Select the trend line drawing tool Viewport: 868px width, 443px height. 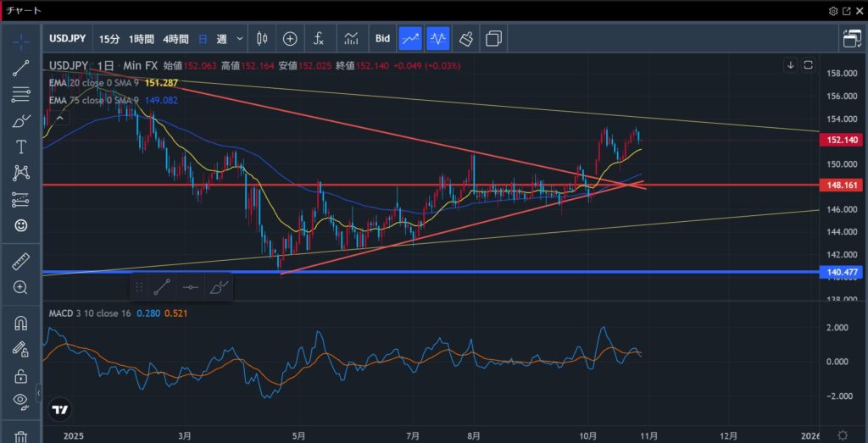21,69
